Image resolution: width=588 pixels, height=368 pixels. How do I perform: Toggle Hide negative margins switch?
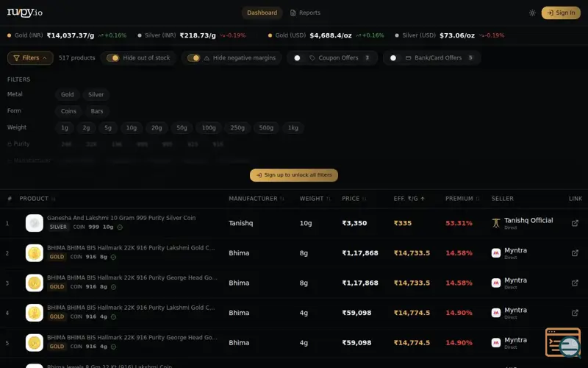(193, 58)
